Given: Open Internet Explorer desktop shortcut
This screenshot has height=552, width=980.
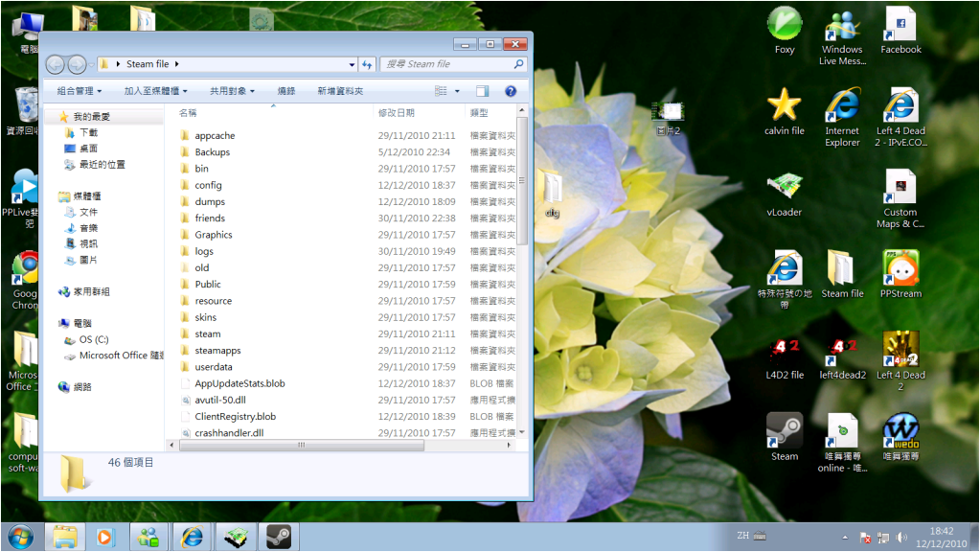Looking at the screenshot, I should click(x=842, y=105).
